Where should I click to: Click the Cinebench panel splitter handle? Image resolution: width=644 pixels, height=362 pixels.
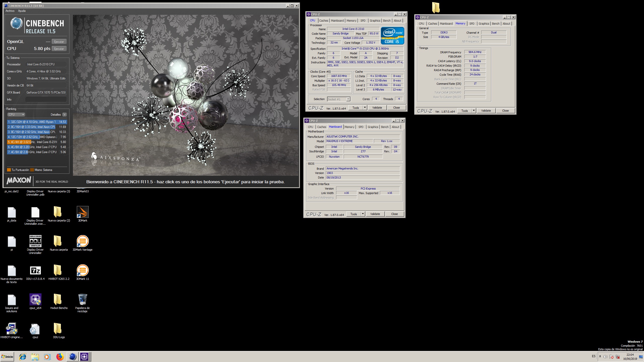71,101
